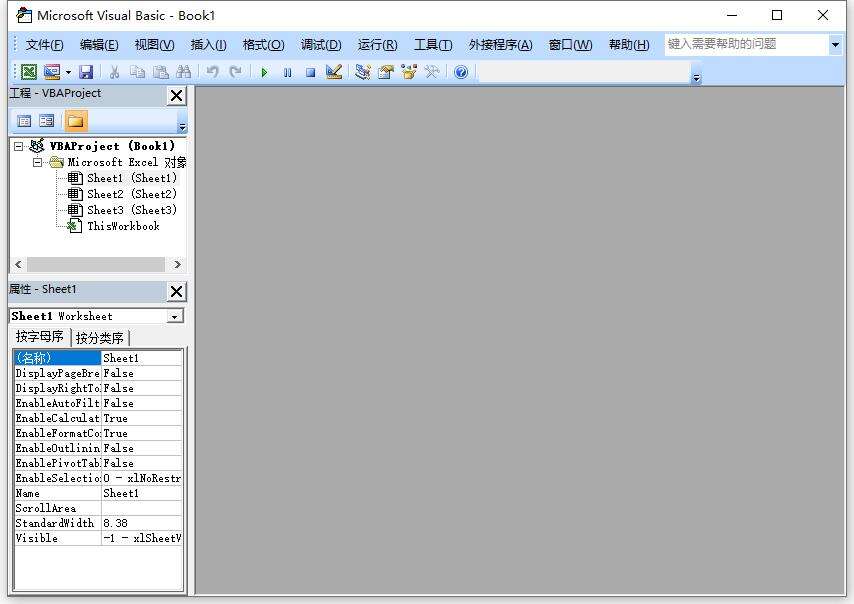Click the Insert UserForm icon
This screenshot has height=604, width=854.
point(52,72)
